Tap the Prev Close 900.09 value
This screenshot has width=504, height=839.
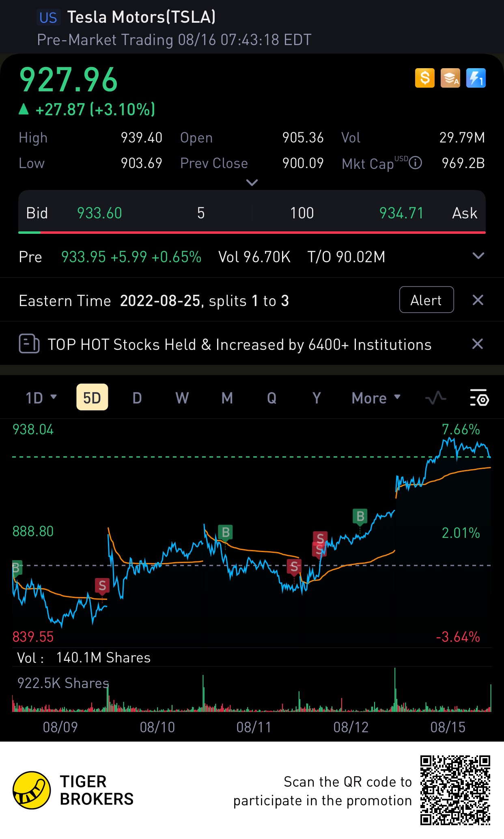[x=303, y=163]
